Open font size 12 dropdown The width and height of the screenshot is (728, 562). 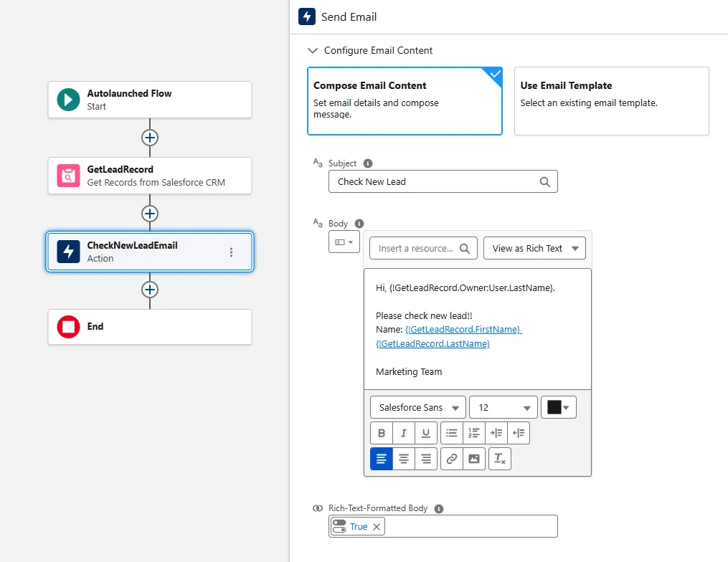[504, 407]
